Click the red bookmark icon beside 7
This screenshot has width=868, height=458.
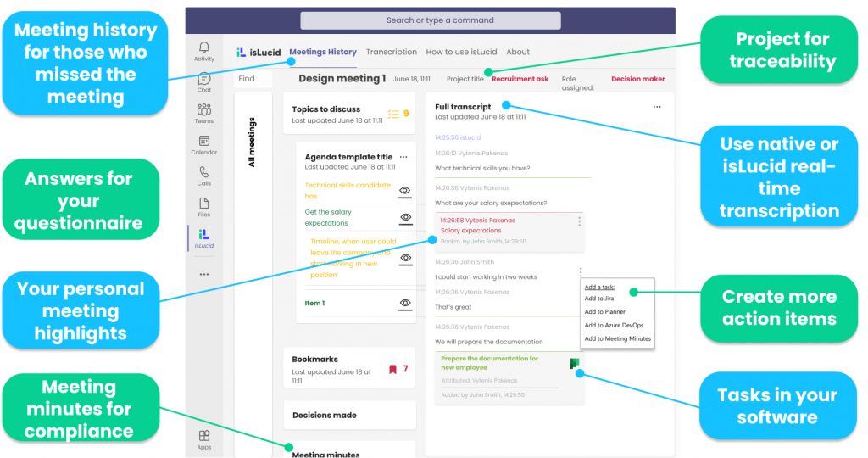point(392,370)
